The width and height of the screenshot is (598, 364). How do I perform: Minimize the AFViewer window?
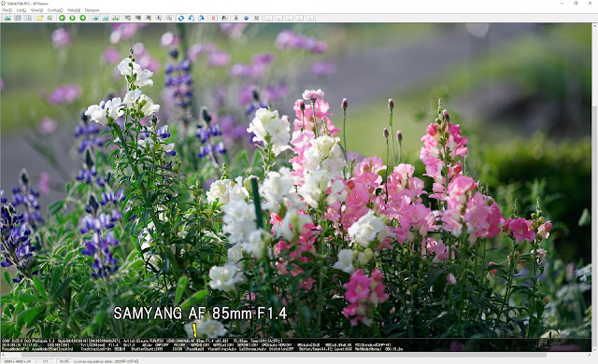tap(562, 3)
